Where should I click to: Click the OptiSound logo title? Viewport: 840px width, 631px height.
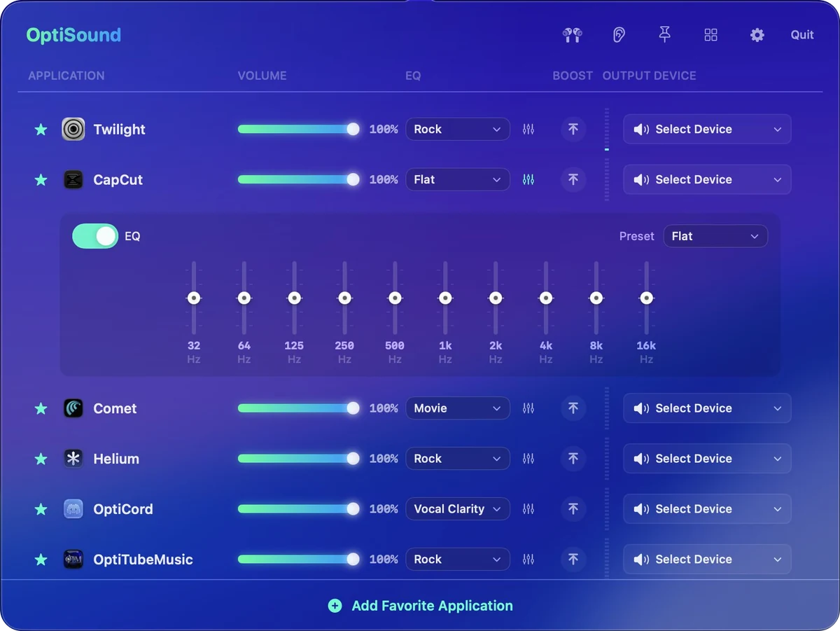point(73,35)
